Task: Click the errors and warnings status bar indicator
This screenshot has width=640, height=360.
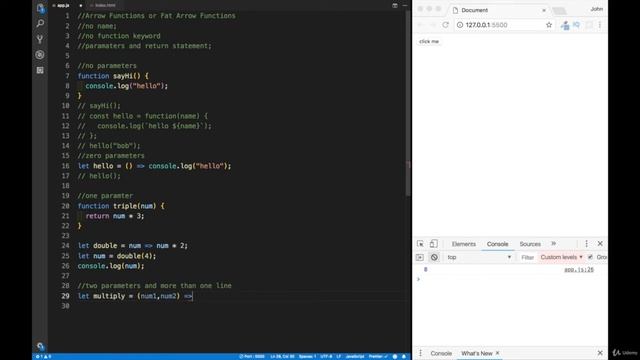Action: pyautogui.click(x=43, y=357)
